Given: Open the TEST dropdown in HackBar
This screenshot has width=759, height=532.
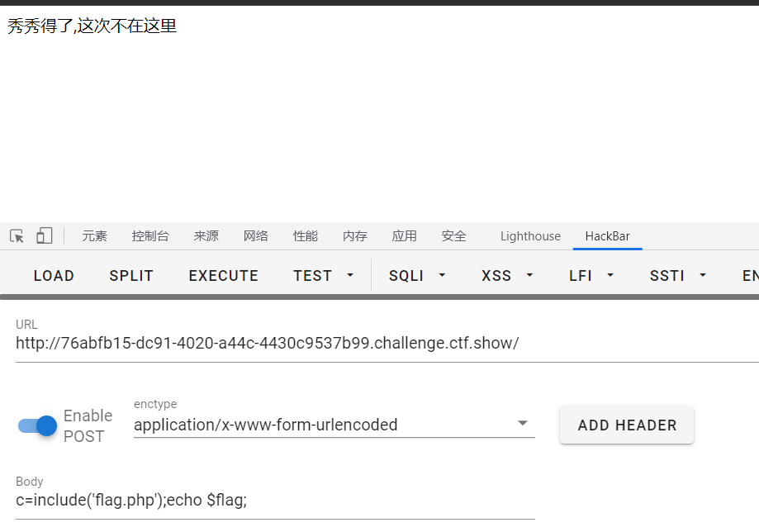Looking at the screenshot, I should (324, 275).
